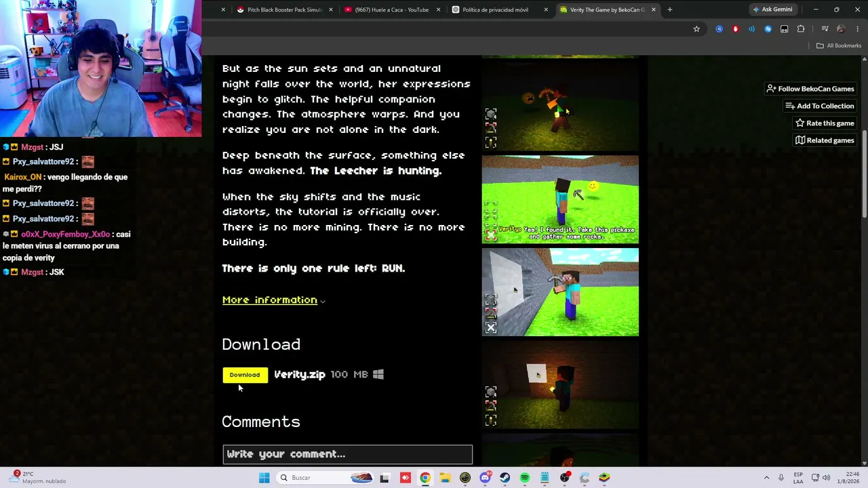This screenshot has height=488, width=868.
Task: Open the blue notepad app on the taskbar
Action: [545, 478]
